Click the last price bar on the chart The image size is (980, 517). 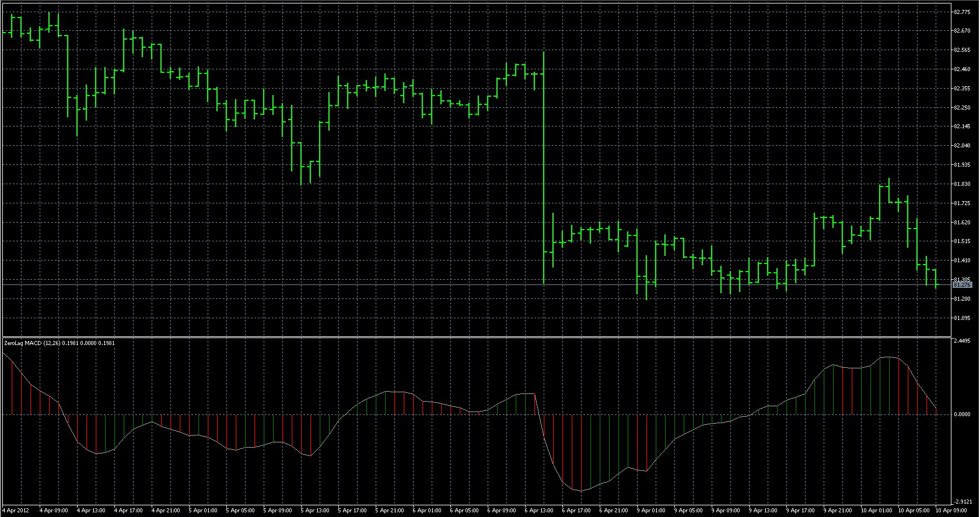936,278
